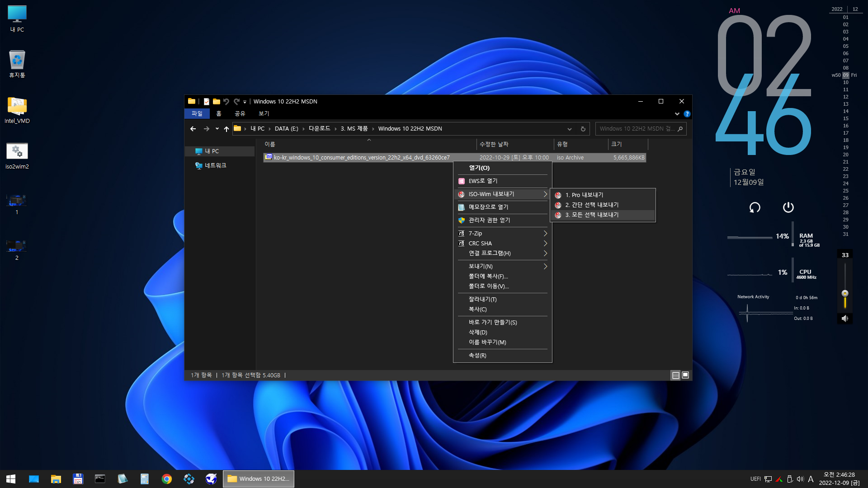Open recent locations dropdown arrow

217,129
